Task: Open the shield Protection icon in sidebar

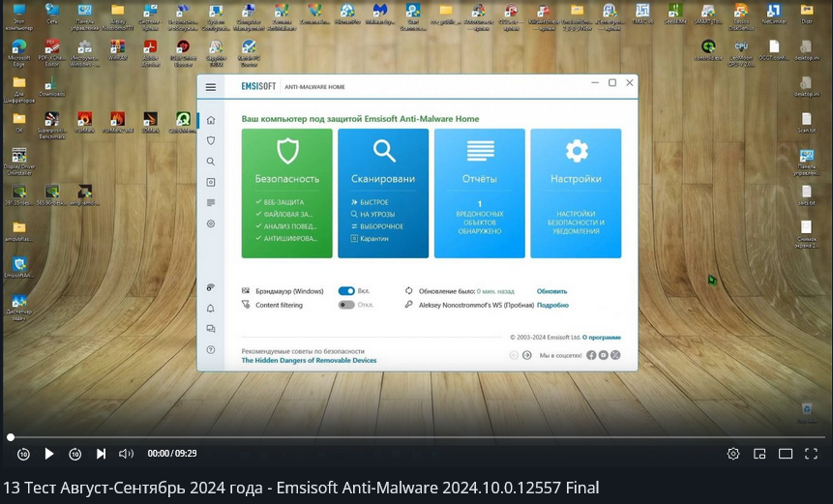Action: [211, 140]
